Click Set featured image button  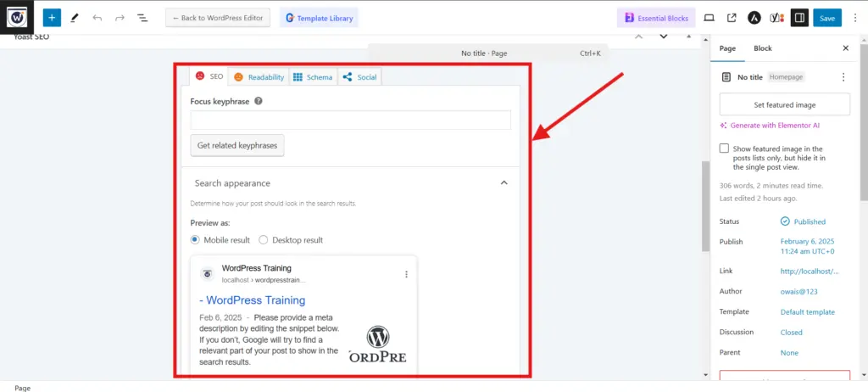pyautogui.click(x=784, y=104)
